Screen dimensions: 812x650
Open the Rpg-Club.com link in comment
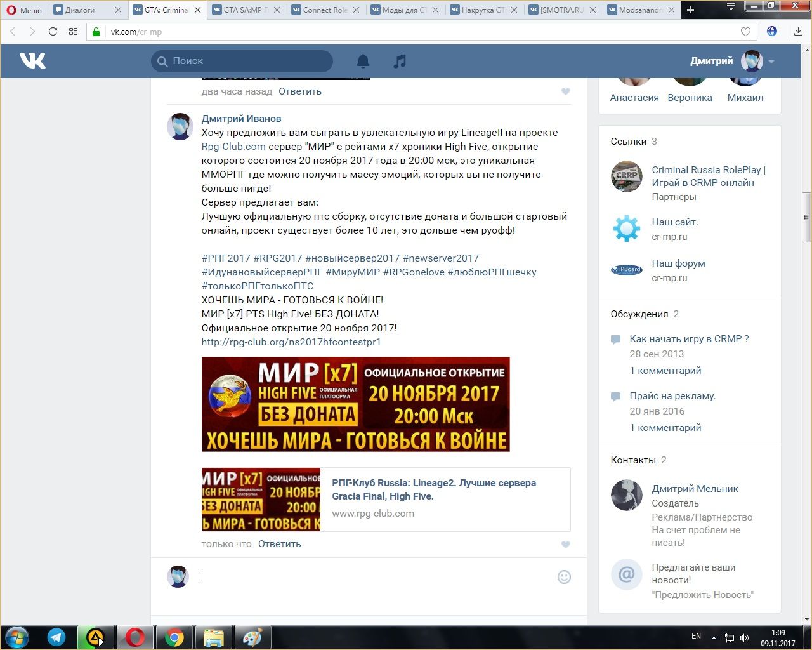click(x=233, y=147)
